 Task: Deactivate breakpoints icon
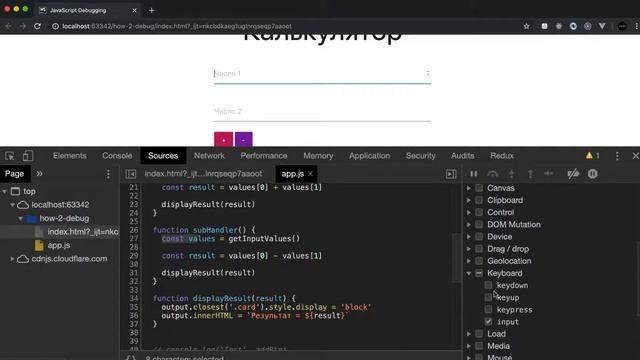pos(573,174)
